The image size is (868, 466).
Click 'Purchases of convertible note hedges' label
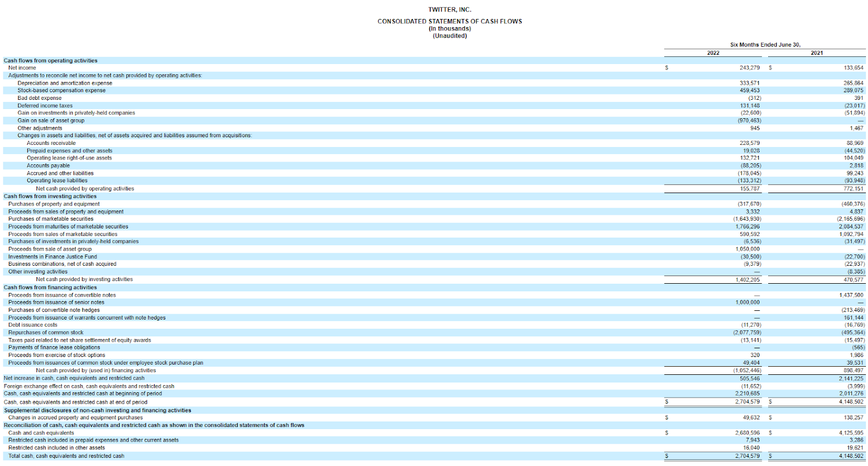[54, 310]
